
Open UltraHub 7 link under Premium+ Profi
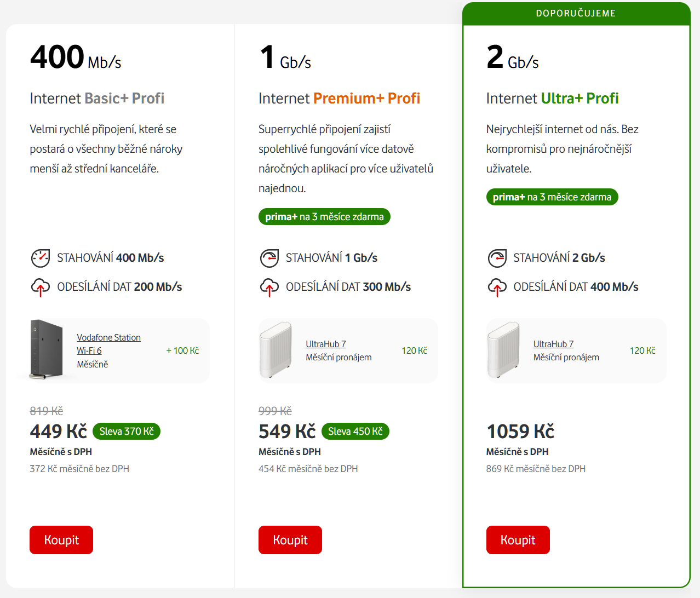(x=326, y=344)
